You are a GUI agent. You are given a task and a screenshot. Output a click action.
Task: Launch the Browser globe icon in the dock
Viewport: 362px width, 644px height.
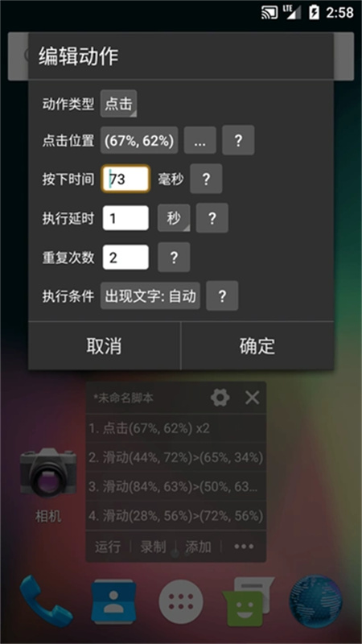pos(315,601)
